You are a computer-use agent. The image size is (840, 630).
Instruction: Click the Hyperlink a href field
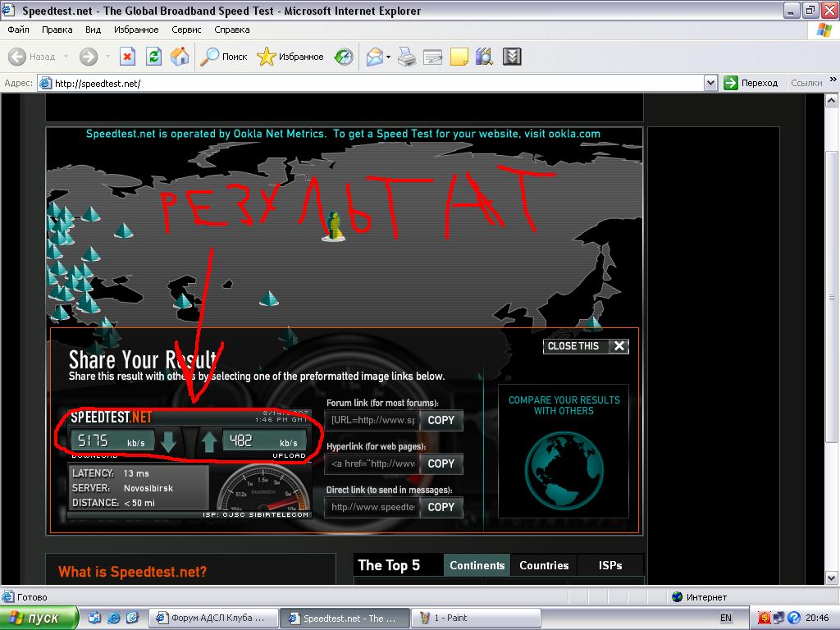click(x=372, y=464)
